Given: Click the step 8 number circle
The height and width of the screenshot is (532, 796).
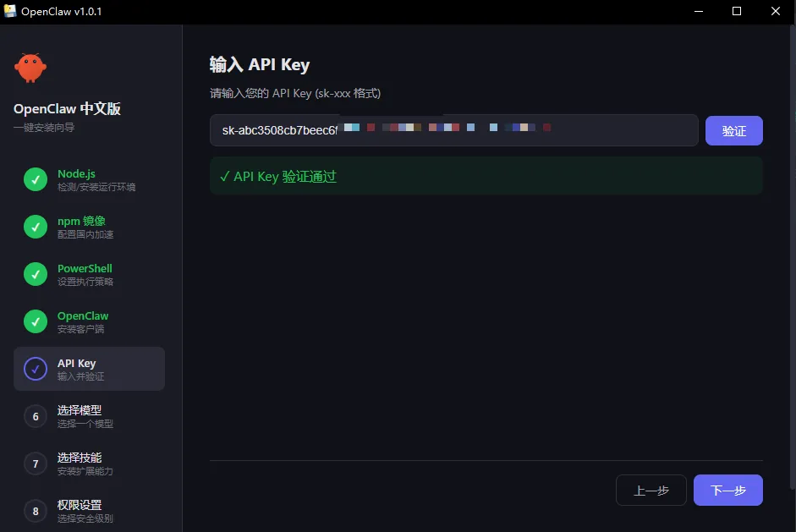Looking at the screenshot, I should tap(36, 511).
